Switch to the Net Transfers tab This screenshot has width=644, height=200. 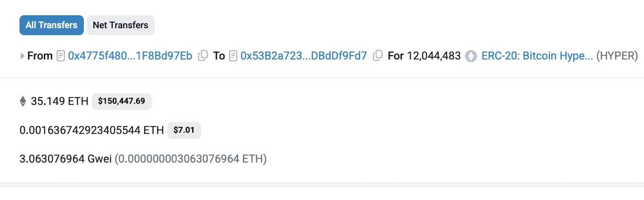[120, 25]
